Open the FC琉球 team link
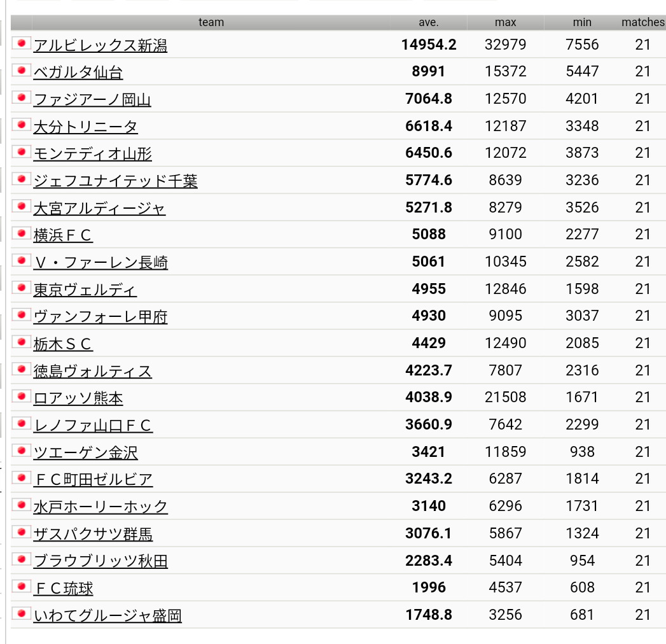Image resolution: width=666 pixels, height=644 pixels. pos(63,588)
